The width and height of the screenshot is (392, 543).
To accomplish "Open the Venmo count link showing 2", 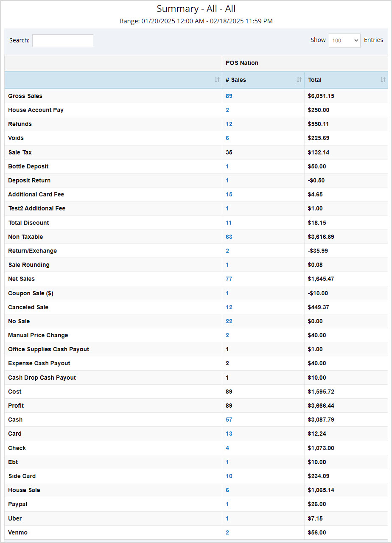I will (x=227, y=532).
